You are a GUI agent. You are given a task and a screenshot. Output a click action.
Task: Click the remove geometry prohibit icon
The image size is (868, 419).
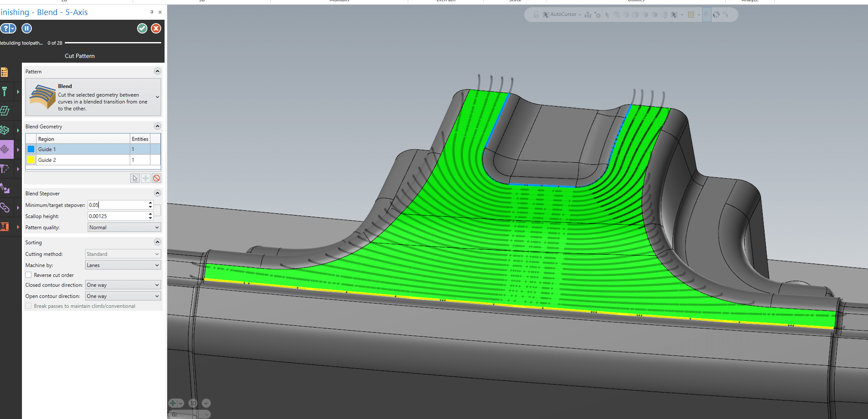156,178
